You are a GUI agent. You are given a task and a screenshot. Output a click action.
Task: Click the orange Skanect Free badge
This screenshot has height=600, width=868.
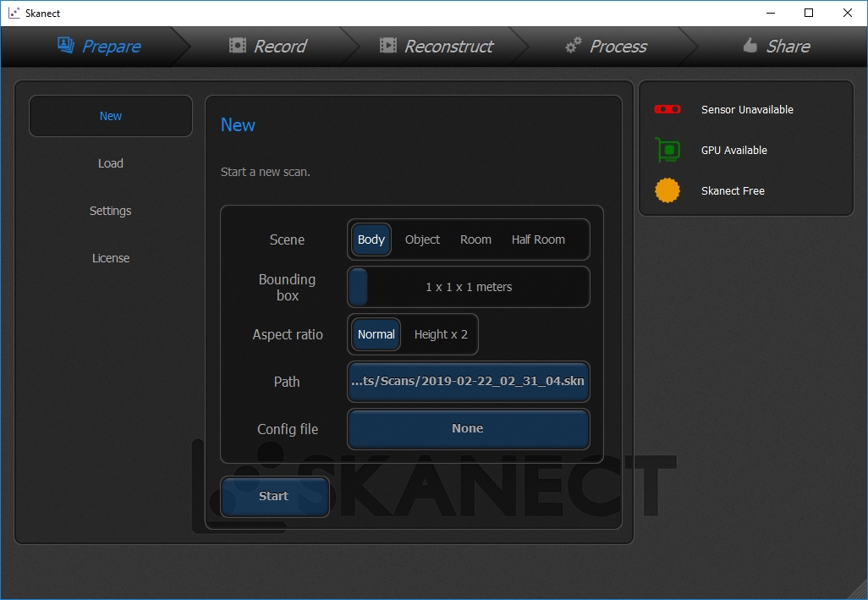[667, 190]
